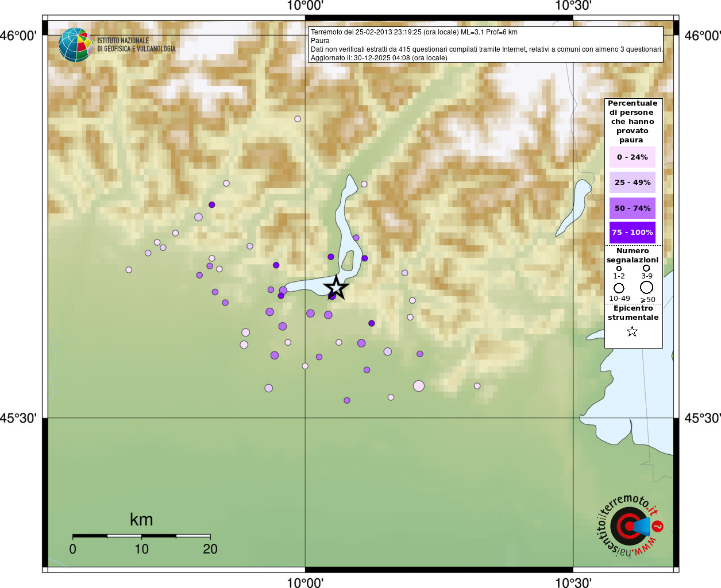Click the 'Epicentro strumentale' legend label
Screen dimensions: 721x588
(633, 313)
